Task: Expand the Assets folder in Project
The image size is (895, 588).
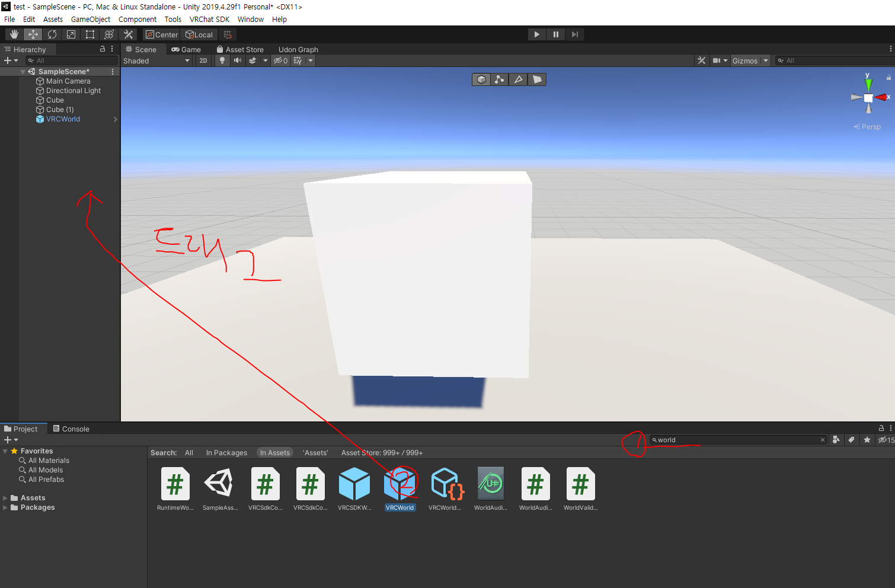Action: point(5,498)
